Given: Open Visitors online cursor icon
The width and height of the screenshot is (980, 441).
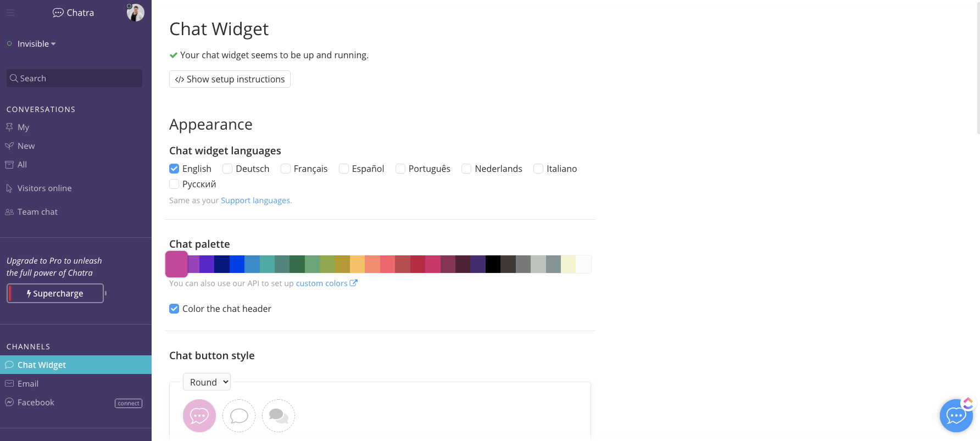Looking at the screenshot, I should [9, 188].
